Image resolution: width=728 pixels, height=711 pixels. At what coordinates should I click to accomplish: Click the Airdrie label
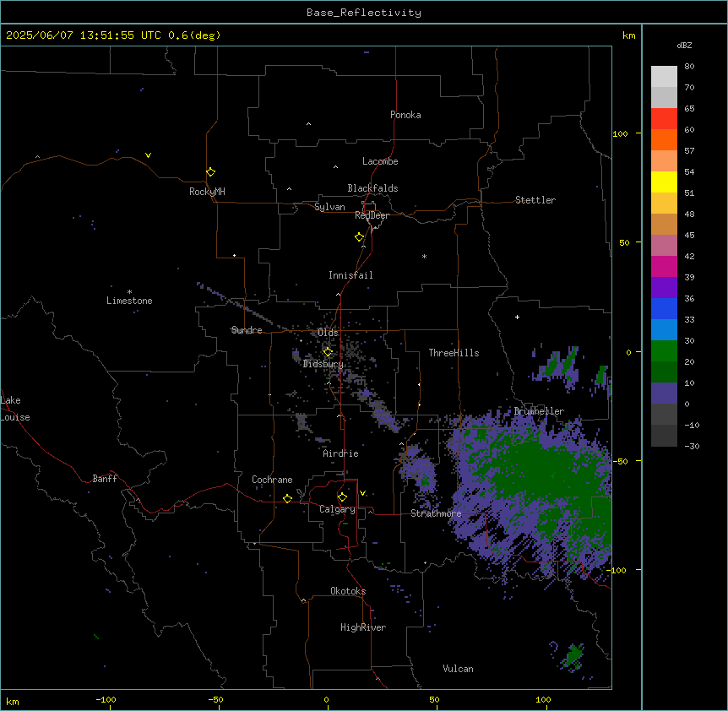pyautogui.click(x=340, y=453)
